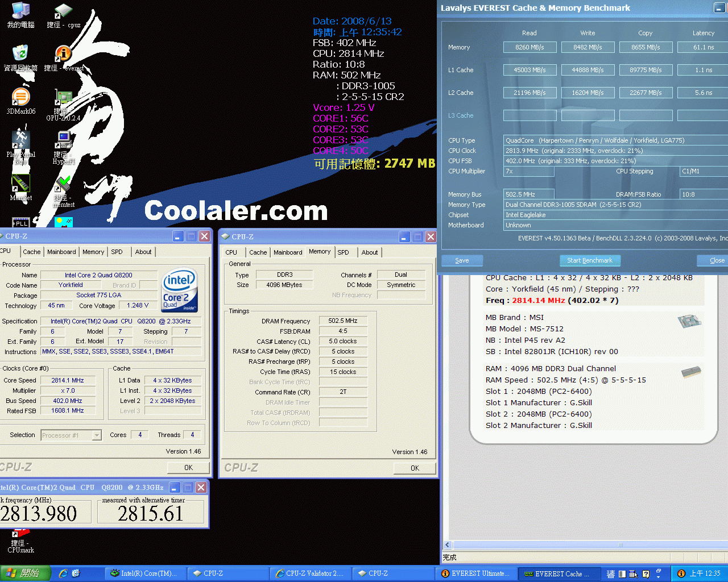Minimize the clock frequency window
This screenshot has height=582, width=728.
pyautogui.click(x=175, y=488)
